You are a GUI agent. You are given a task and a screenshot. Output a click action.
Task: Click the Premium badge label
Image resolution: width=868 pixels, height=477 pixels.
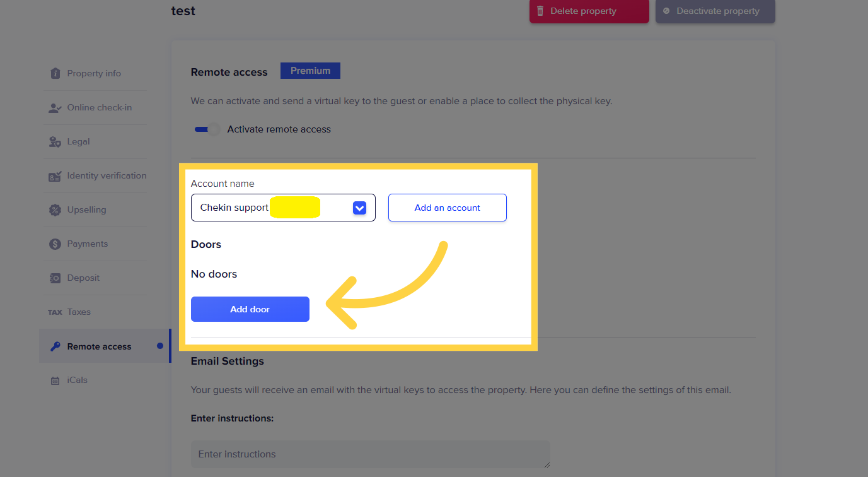tap(310, 71)
